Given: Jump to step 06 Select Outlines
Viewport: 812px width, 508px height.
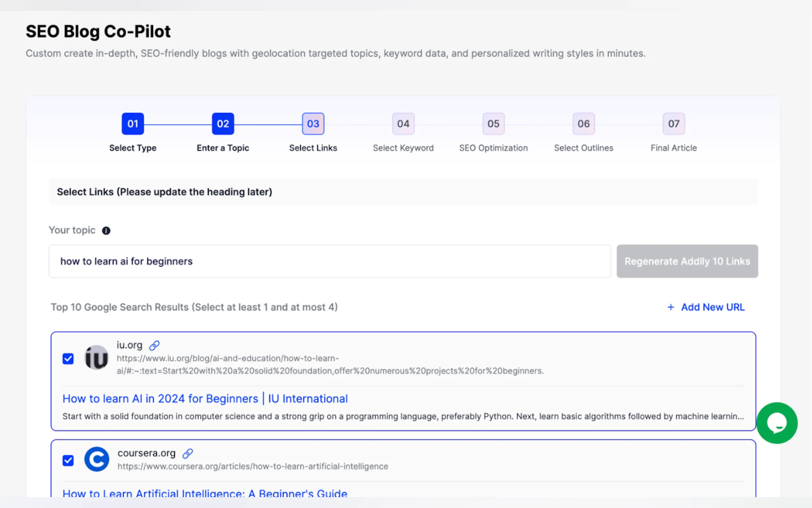Looking at the screenshot, I should click(x=583, y=124).
